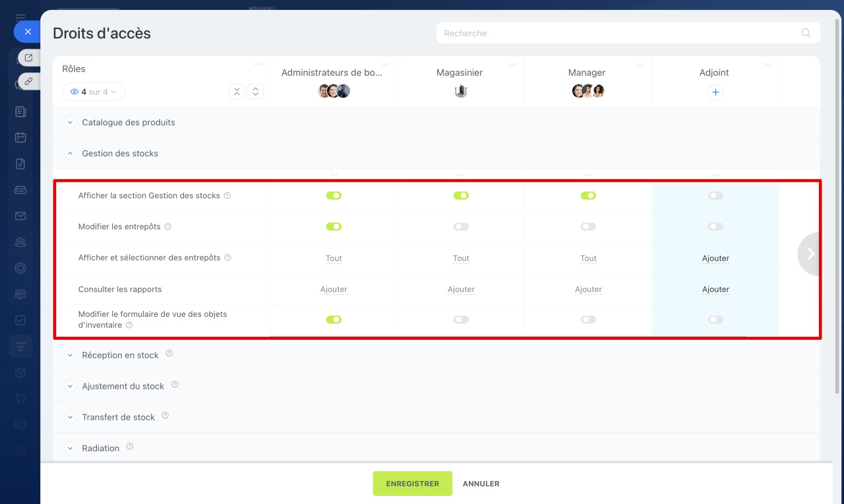Open the '4 sur 4' roles visibility dropdown
The image size is (844, 504).
tap(94, 92)
